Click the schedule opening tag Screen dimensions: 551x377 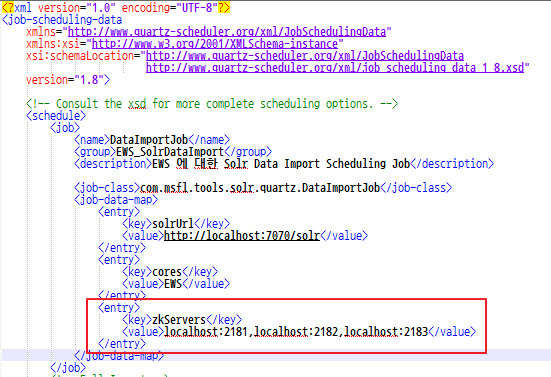56,116
